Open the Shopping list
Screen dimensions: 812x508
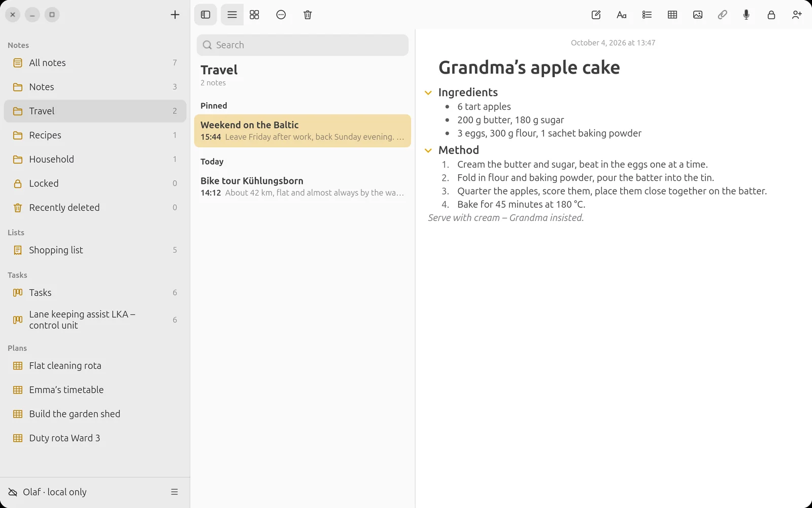tap(95, 250)
